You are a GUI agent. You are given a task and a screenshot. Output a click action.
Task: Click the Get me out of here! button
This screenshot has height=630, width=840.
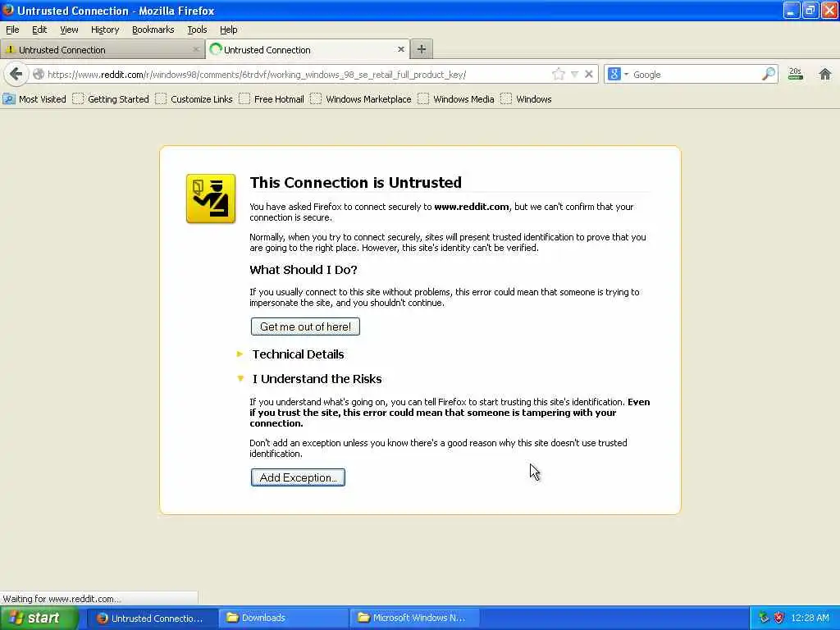305,326
